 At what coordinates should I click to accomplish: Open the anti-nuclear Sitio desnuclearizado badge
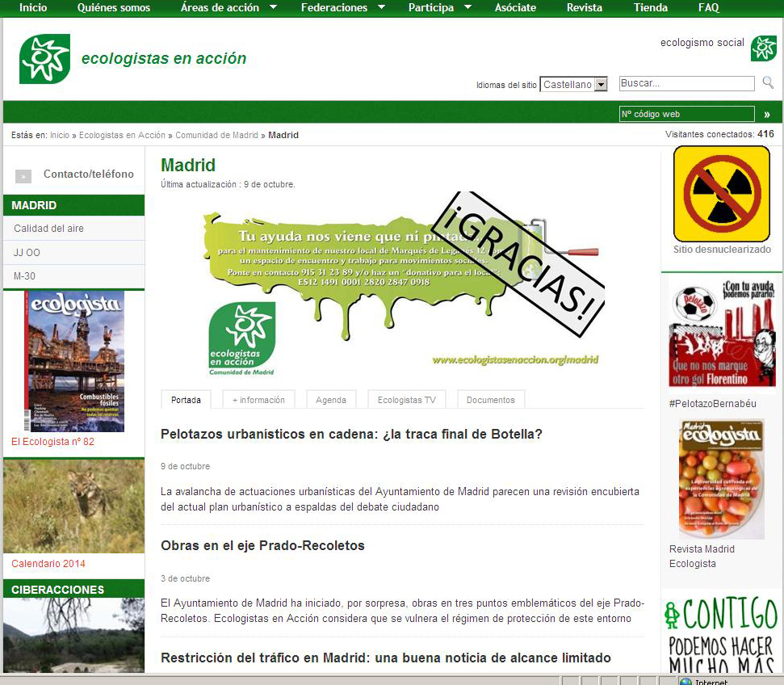pos(722,194)
